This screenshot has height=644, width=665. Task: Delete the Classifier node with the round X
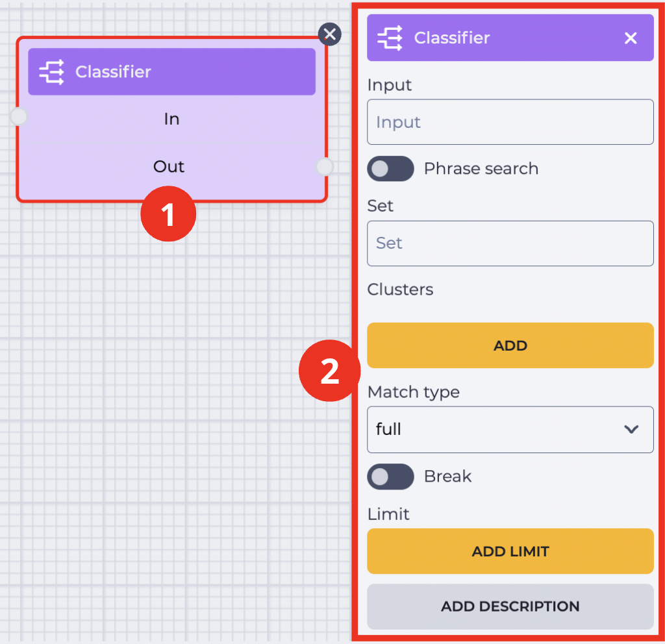(x=329, y=34)
